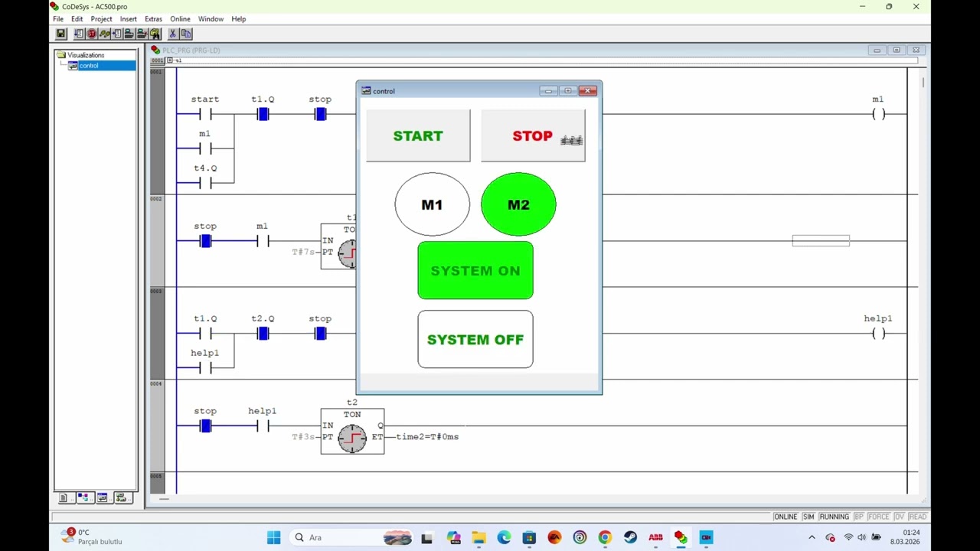Image resolution: width=980 pixels, height=551 pixels.
Task: Click the help1 coil in network 0003
Action: point(878,333)
